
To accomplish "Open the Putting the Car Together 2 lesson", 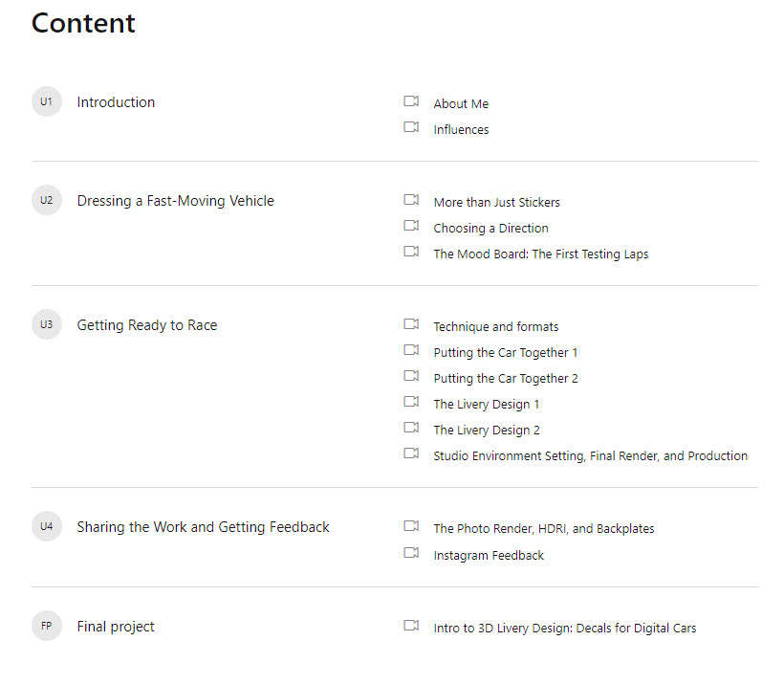I will pyautogui.click(x=506, y=378).
